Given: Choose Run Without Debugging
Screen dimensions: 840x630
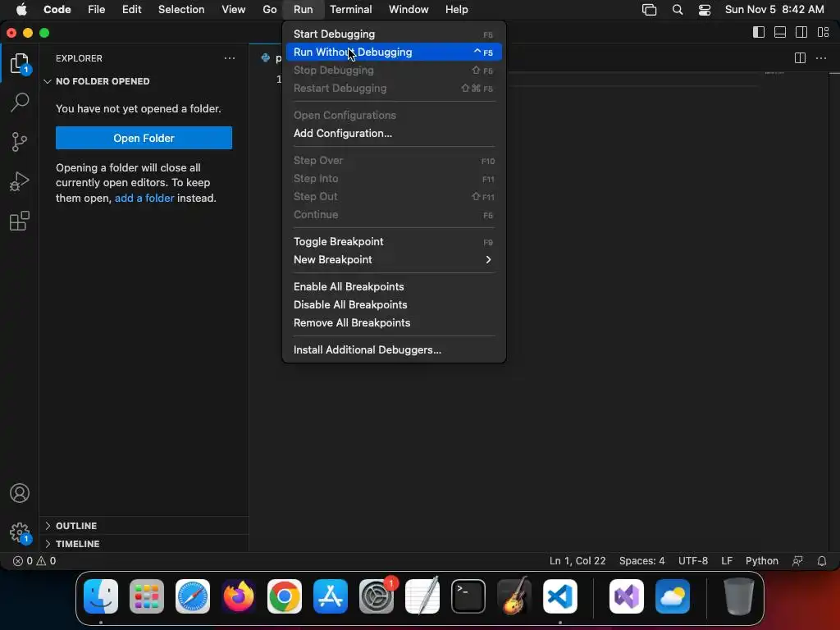Looking at the screenshot, I should click(x=394, y=52).
